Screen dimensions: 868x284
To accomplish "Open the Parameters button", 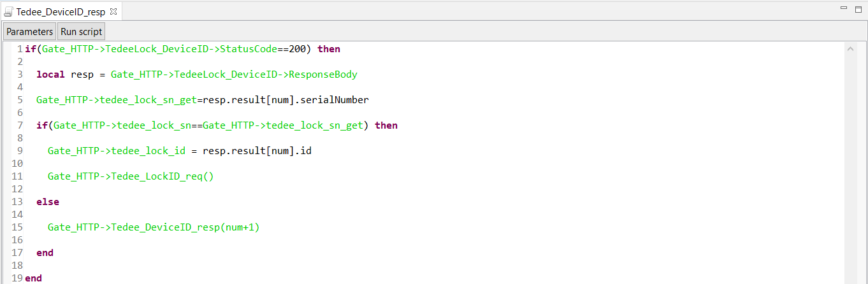I will 29,32.
